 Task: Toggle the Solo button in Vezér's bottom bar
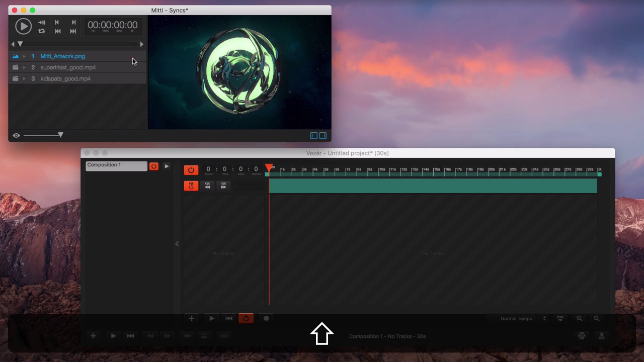tap(224, 336)
